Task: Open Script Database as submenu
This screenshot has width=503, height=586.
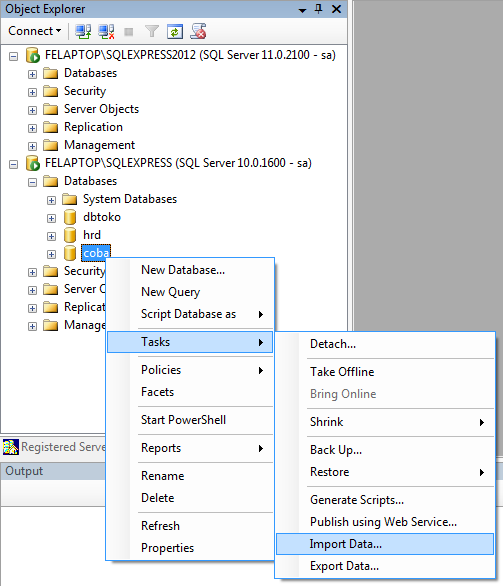Action: 190,314
